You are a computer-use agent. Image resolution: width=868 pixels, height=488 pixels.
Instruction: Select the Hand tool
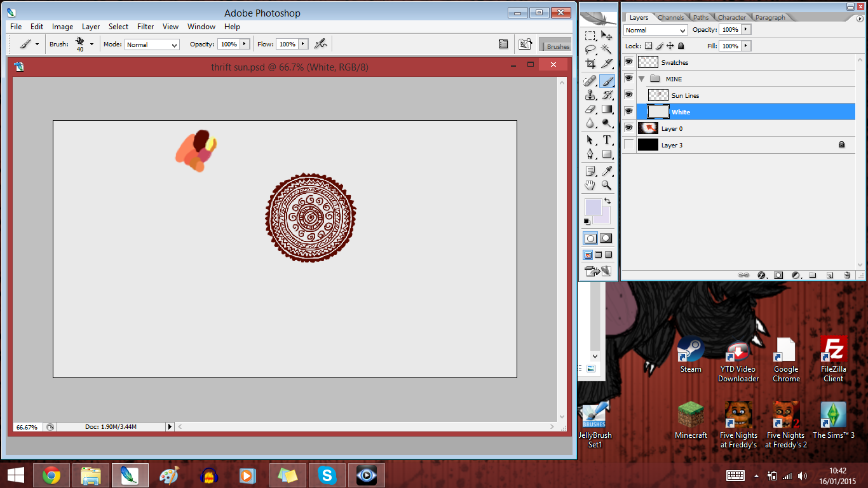click(x=590, y=185)
